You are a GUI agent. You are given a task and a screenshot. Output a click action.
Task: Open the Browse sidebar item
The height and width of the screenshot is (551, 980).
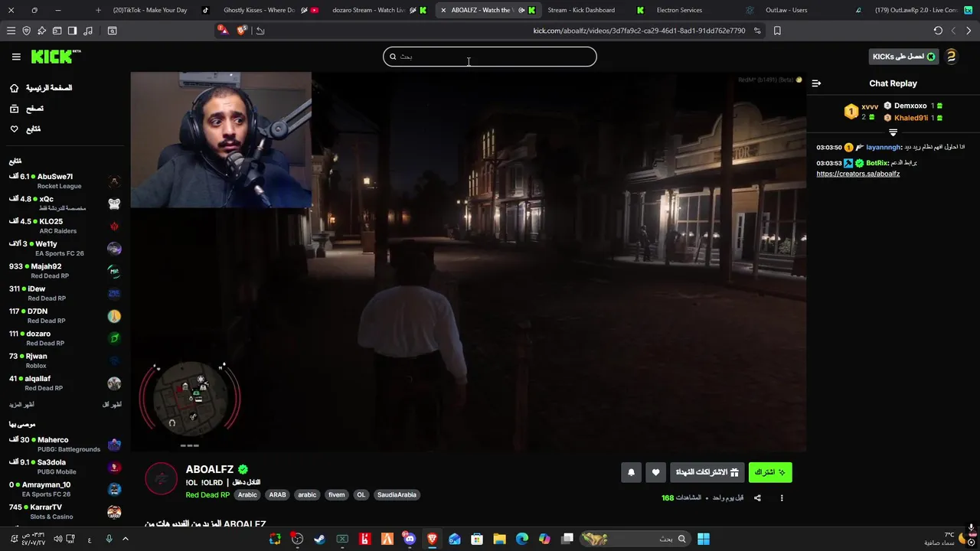click(26, 109)
